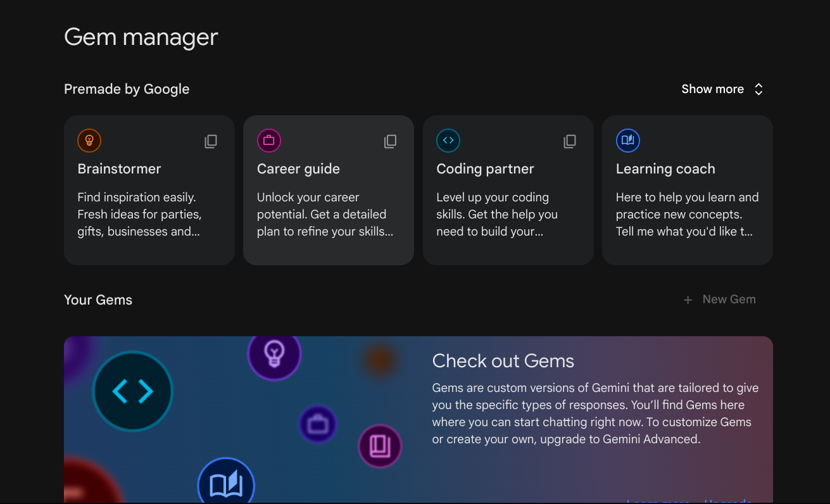Click the Premade by Google heading
Viewport: 830px width, 504px height.
click(127, 89)
